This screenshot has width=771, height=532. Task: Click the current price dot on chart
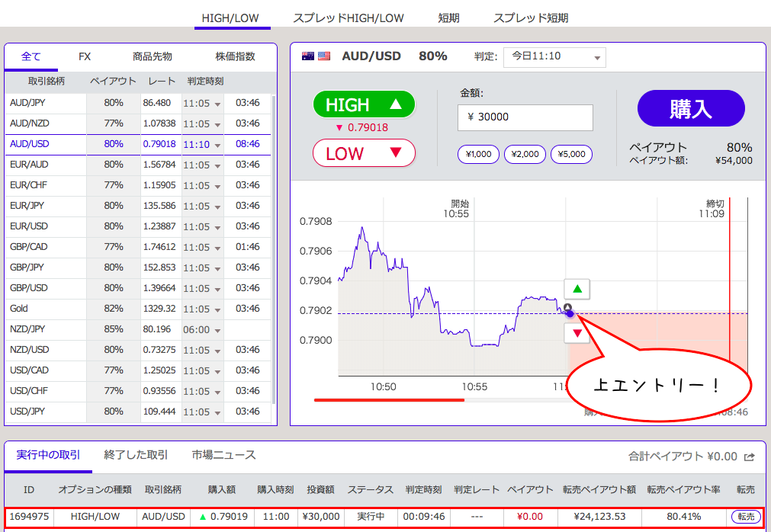coord(570,311)
